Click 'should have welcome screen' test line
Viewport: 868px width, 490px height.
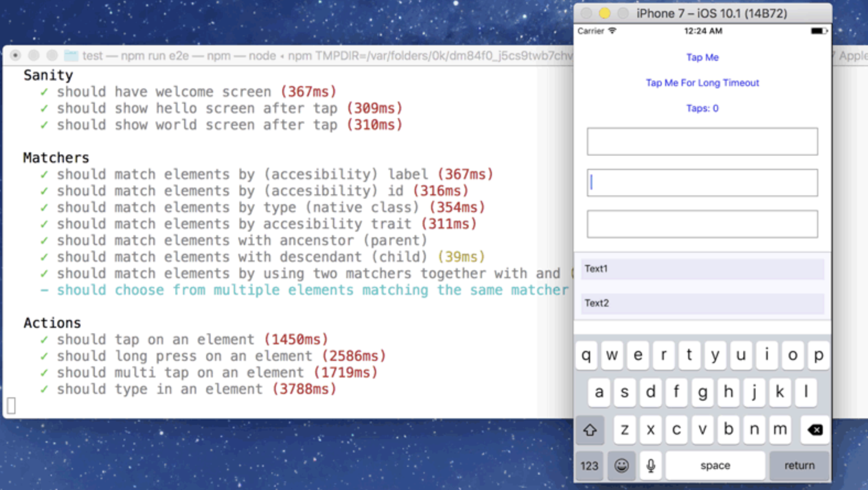click(x=188, y=92)
